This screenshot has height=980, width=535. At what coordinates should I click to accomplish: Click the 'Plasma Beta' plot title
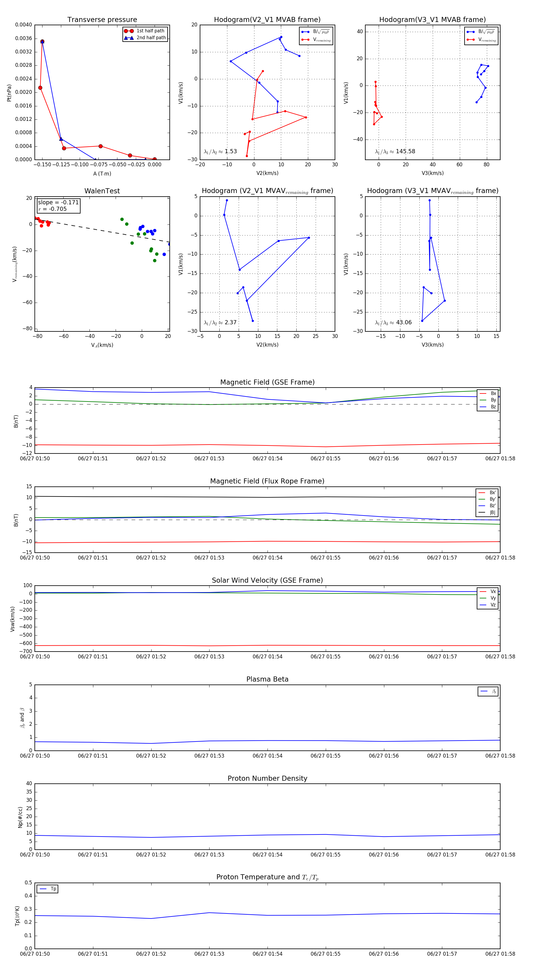tap(267, 679)
